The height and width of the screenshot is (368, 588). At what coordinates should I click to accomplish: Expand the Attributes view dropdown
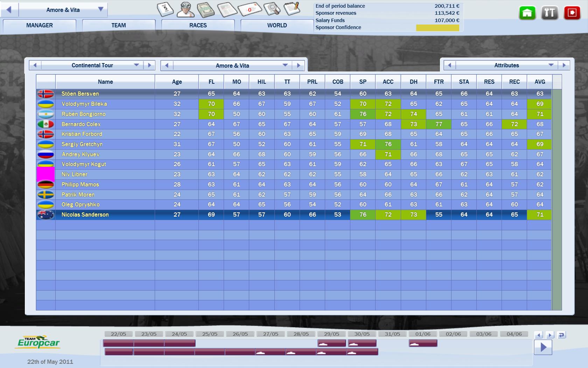[551, 65]
